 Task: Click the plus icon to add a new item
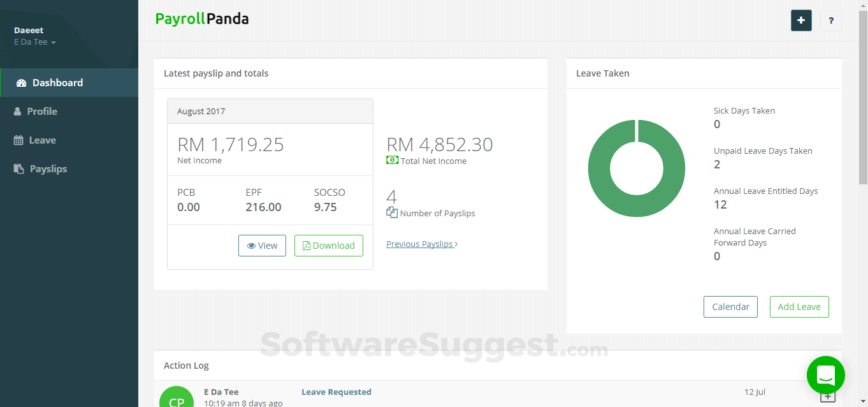click(x=801, y=20)
